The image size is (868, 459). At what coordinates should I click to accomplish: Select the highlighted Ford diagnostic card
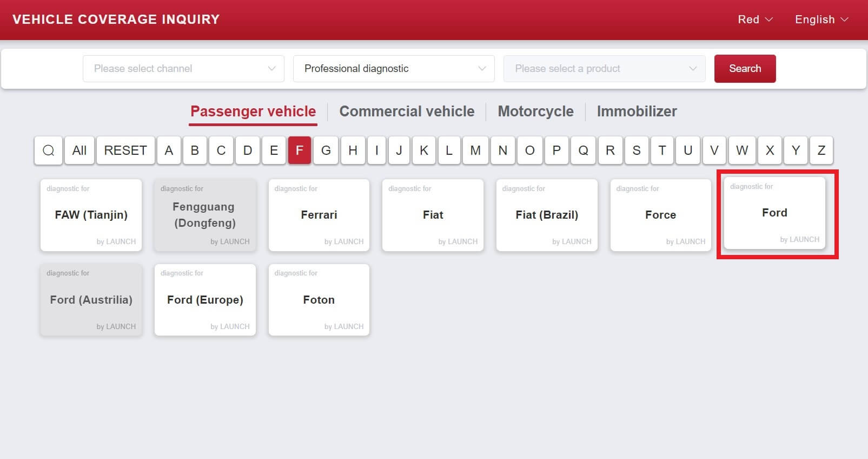click(774, 213)
